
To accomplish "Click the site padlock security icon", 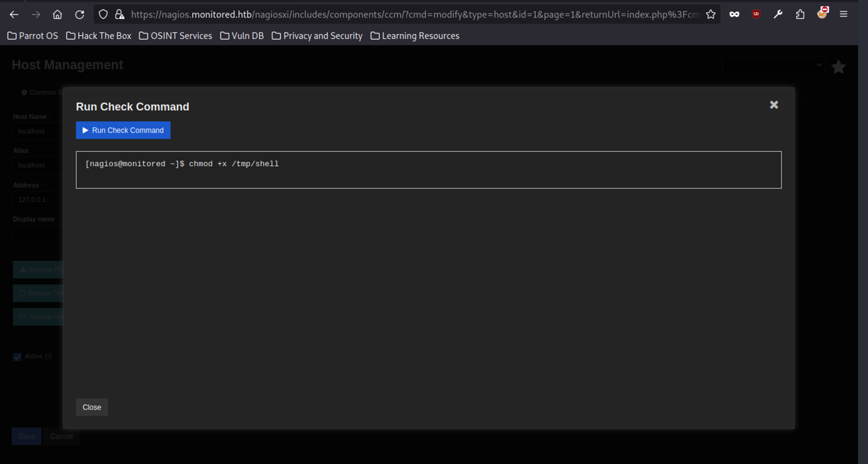I will (x=120, y=14).
